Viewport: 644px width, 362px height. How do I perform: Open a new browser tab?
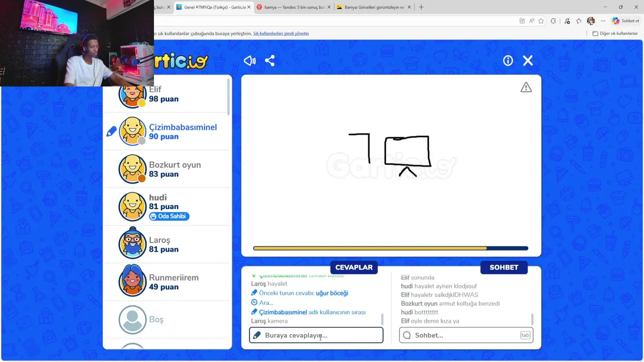pyautogui.click(x=421, y=7)
